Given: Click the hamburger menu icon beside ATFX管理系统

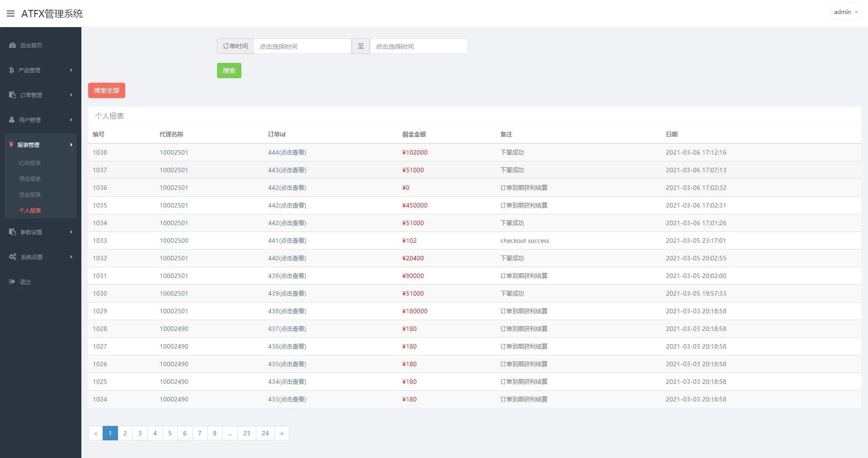Looking at the screenshot, I should pos(10,14).
